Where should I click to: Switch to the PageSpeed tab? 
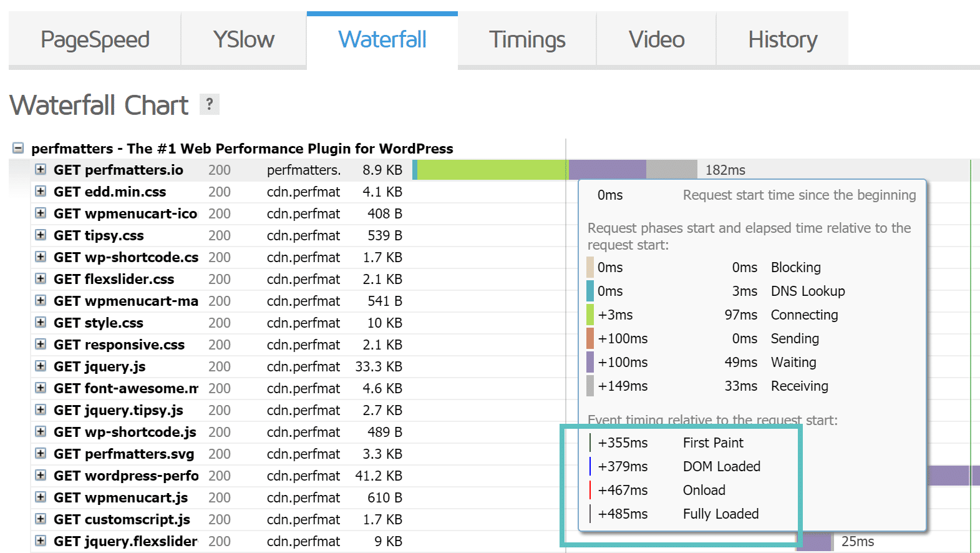(95, 39)
